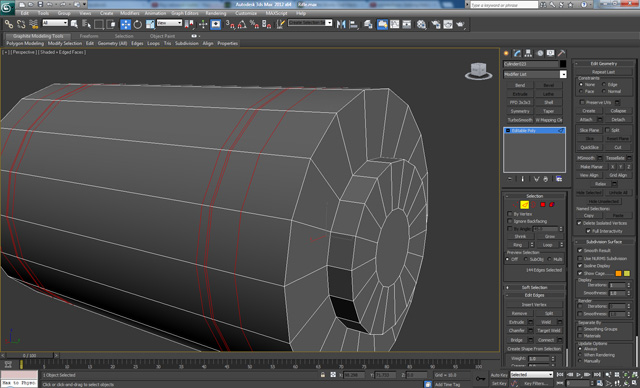Screen dimensions: 640x388
Task: Open the Motion panel wheel icon
Action: coord(540,53)
